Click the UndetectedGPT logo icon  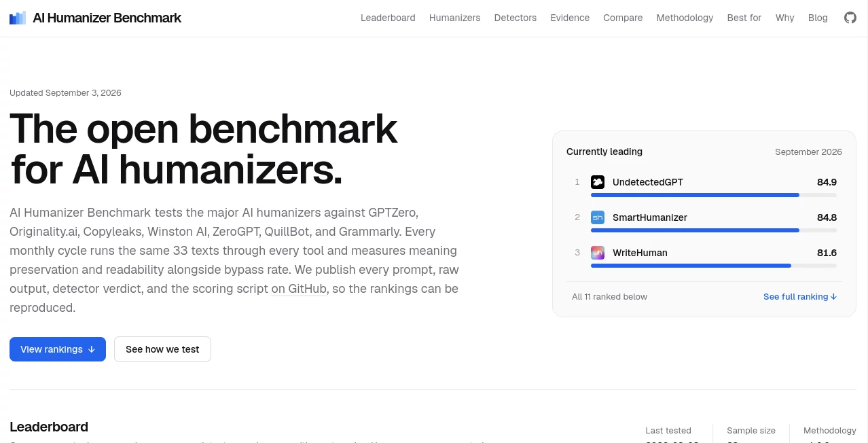[598, 182]
